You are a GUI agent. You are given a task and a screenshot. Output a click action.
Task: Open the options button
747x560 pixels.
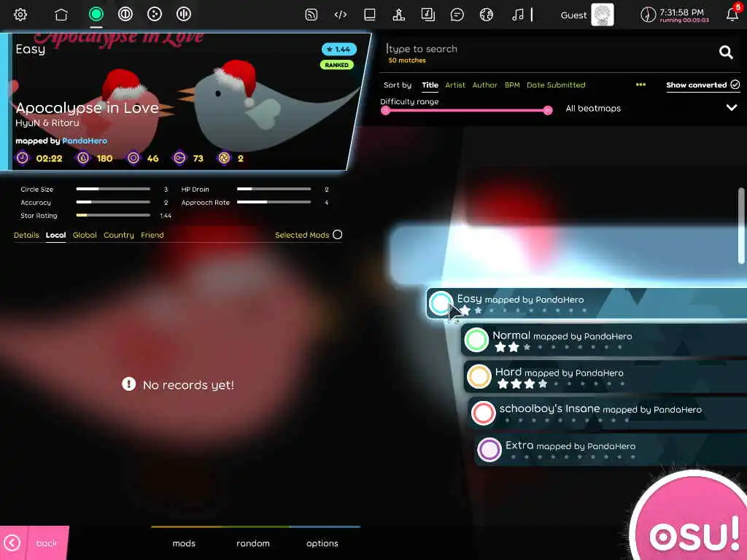(x=322, y=542)
